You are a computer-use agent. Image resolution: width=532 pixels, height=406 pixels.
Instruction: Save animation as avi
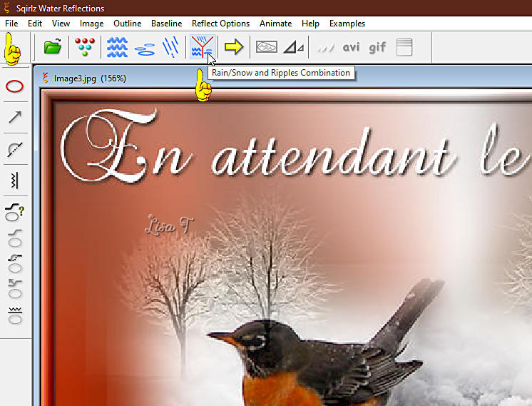click(x=351, y=47)
